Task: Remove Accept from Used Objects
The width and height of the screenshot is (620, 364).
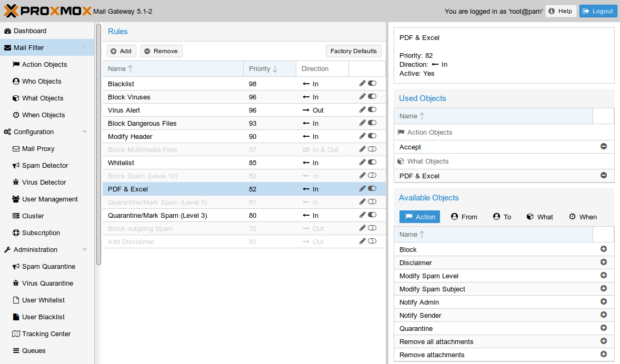Action: pyautogui.click(x=604, y=146)
